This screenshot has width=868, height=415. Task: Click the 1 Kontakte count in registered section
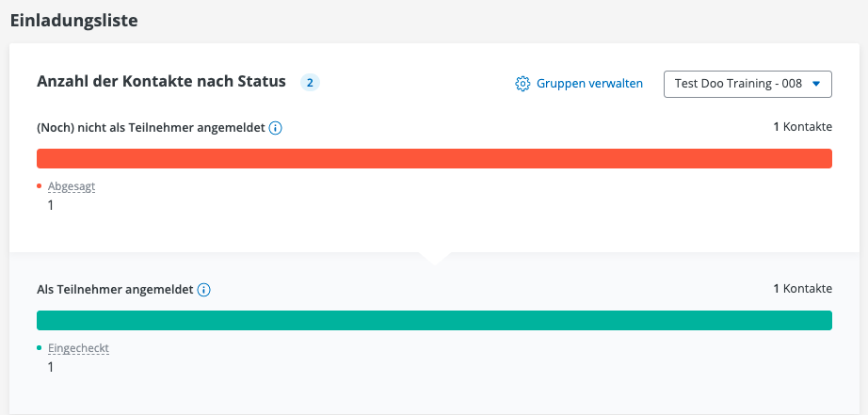tap(802, 289)
